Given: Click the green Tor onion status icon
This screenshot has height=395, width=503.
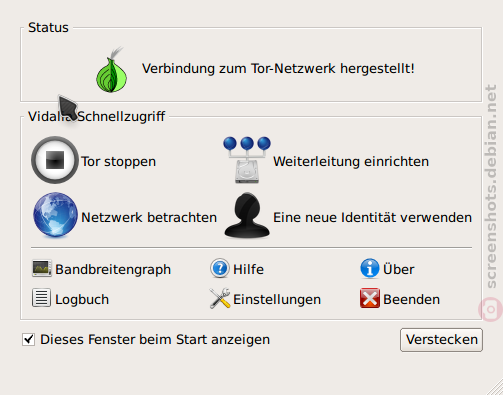Looking at the screenshot, I should pos(112,69).
